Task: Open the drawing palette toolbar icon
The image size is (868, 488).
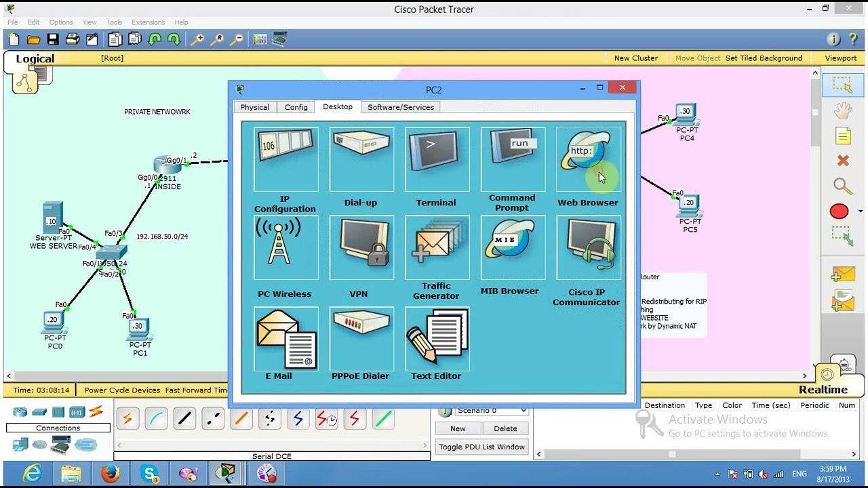Action: point(260,39)
